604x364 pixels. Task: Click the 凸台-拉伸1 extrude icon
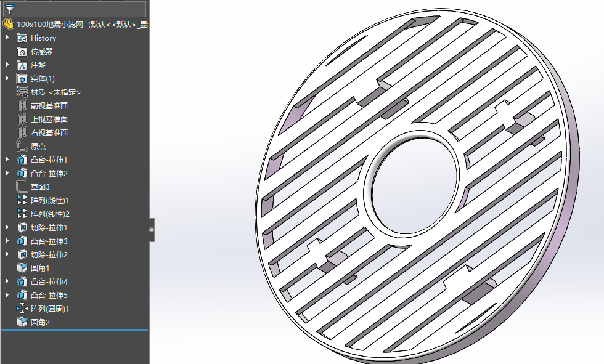point(22,160)
